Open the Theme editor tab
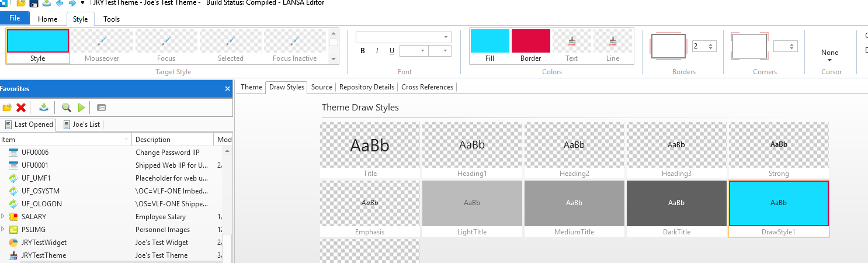The width and height of the screenshot is (868, 263). pyautogui.click(x=251, y=87)
